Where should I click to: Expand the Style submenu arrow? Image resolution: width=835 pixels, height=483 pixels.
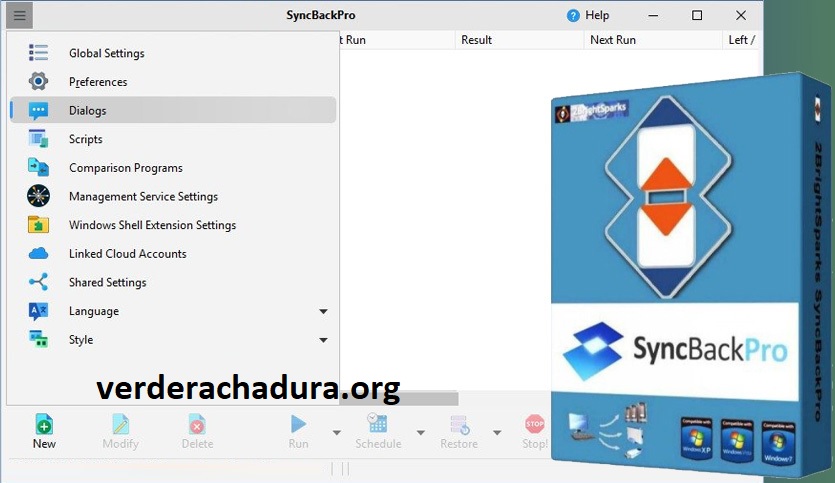[x=323, y=340]
